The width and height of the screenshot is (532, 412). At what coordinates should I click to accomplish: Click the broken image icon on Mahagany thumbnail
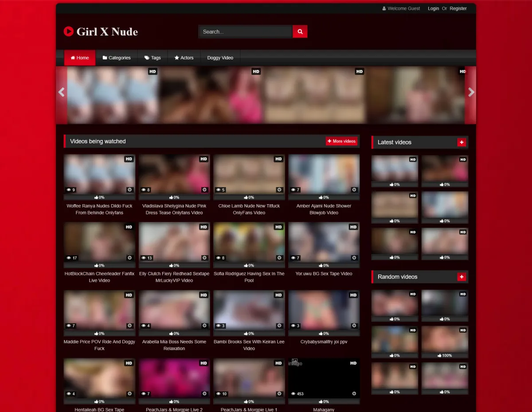tap(294, 362)
